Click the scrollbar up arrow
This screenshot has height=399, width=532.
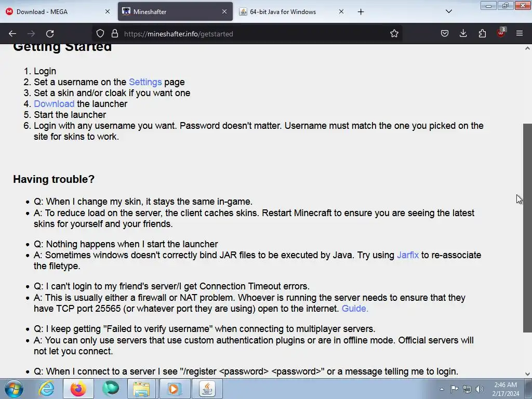[x=527, y=48]
